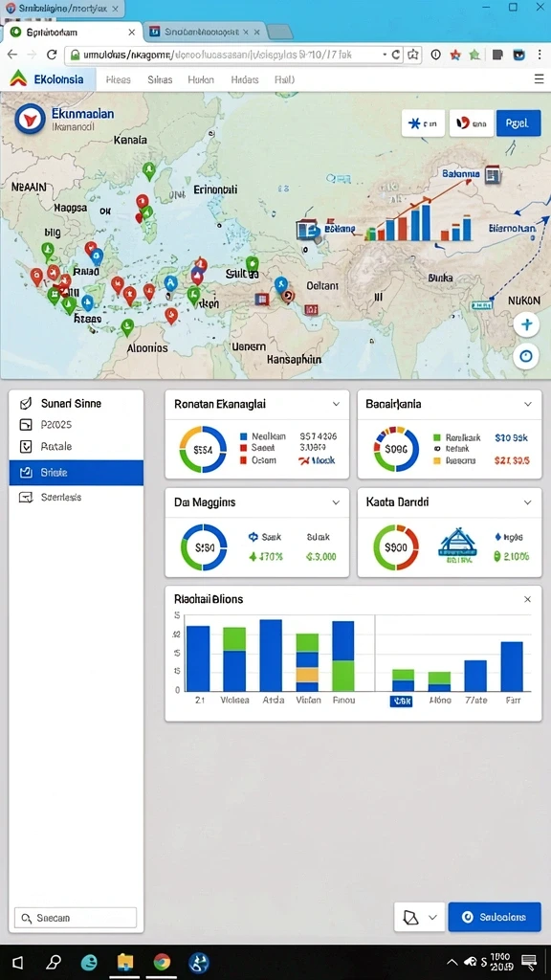Screen dimensions: 551x980
Task: Click the Sraecan search field
Action: 75,918
